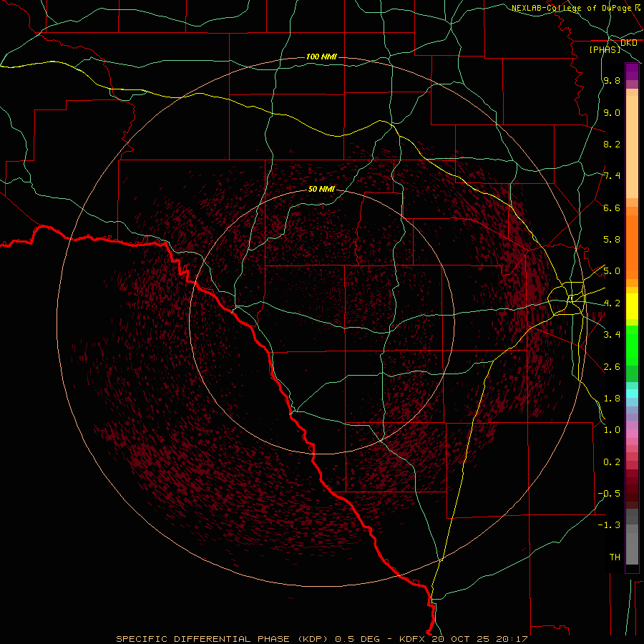Viewport: 644px width, 644px height.
Task: Click the 5.8 value on the scale
Action: [x=612, y=240]
